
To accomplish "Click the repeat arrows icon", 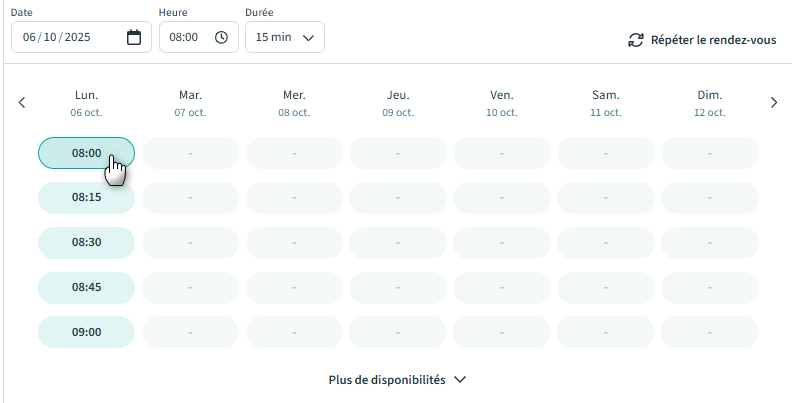I will coord(635,40).
